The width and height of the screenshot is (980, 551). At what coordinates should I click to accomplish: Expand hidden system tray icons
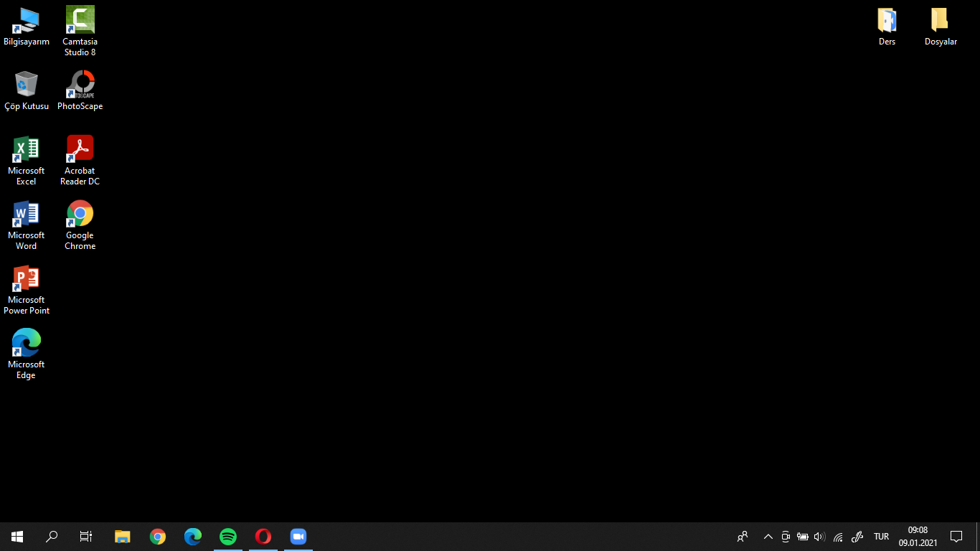click(768, 536)
